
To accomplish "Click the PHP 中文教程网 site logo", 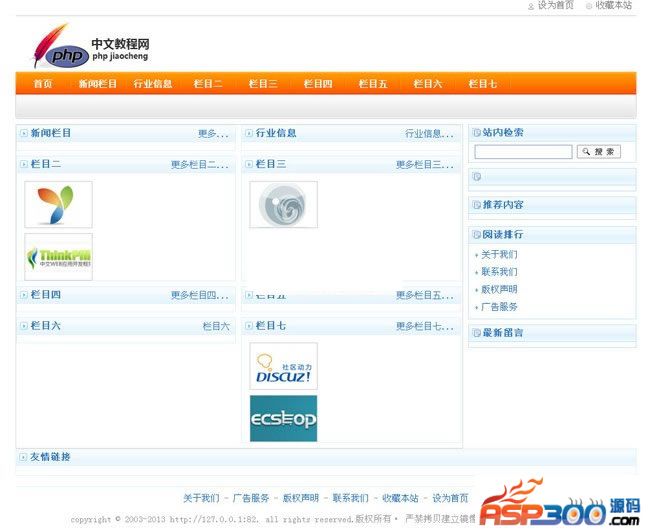I will [91, 46].
